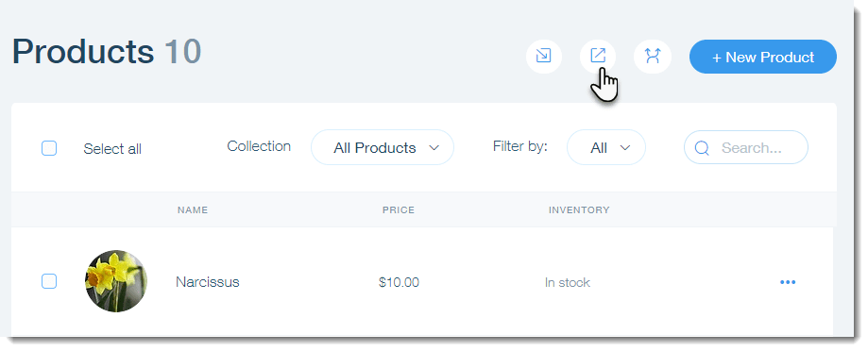Click the Narcissus flower thumbnail

tap(116, 281)
